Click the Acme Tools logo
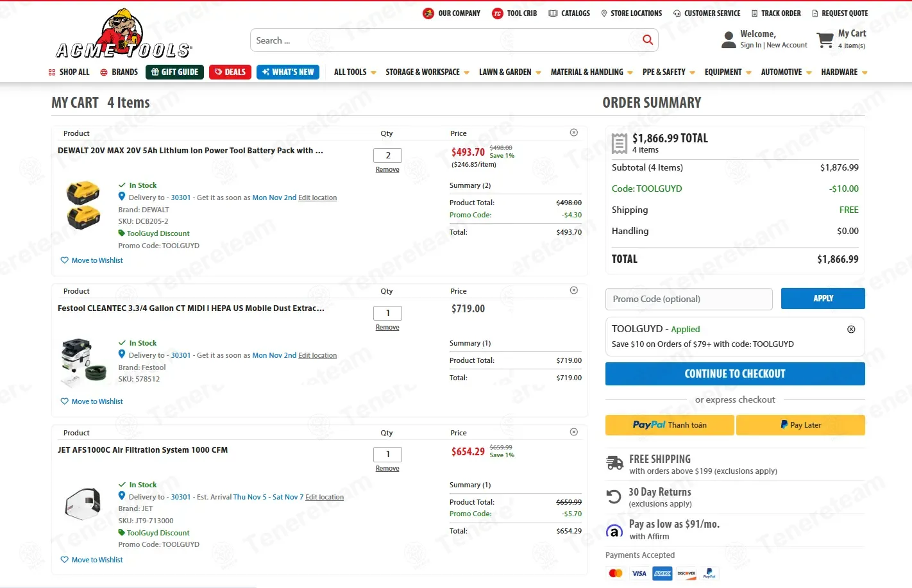Screen dimensions: 912x588 pos(124,34)
